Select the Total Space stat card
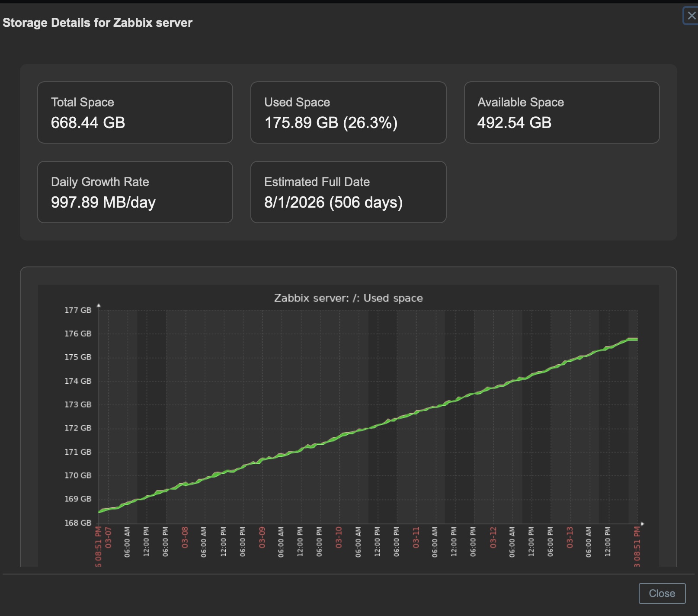 pos(135,112)
